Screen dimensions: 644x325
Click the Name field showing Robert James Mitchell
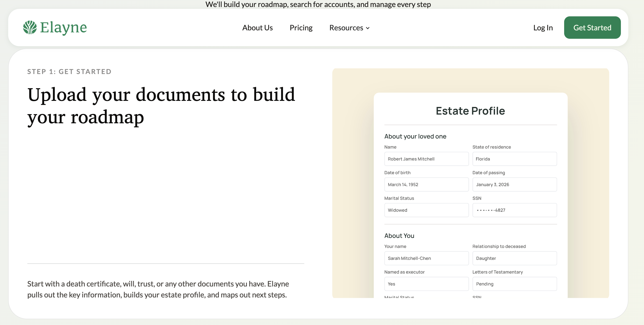426,159
